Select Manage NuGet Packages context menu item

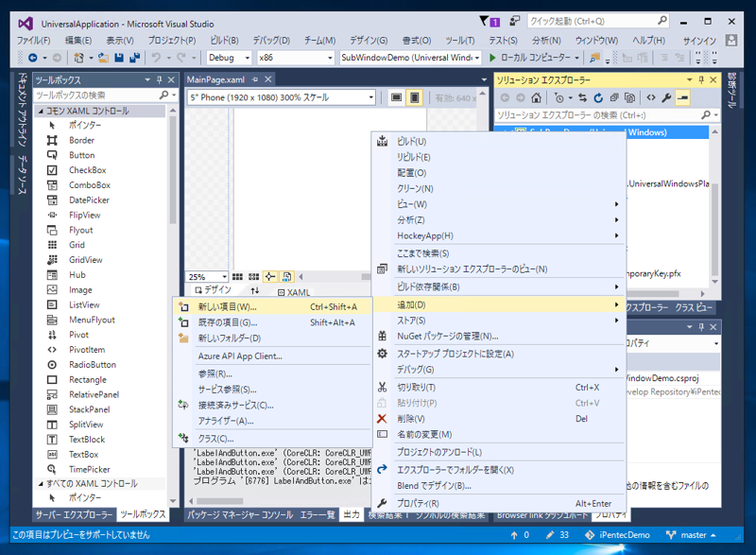(x=499, y=336)
